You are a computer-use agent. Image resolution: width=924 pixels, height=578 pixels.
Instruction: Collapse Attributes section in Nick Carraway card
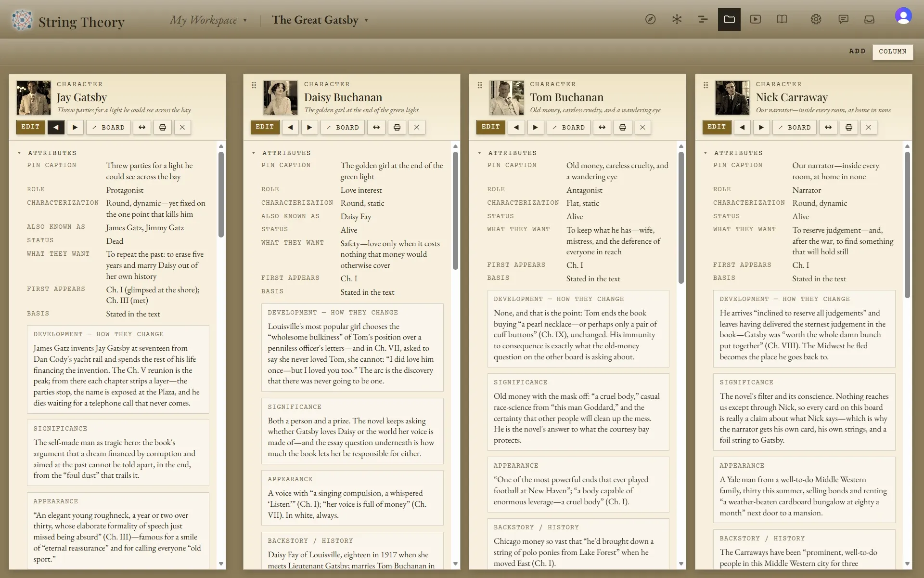(x=706, y=153)
